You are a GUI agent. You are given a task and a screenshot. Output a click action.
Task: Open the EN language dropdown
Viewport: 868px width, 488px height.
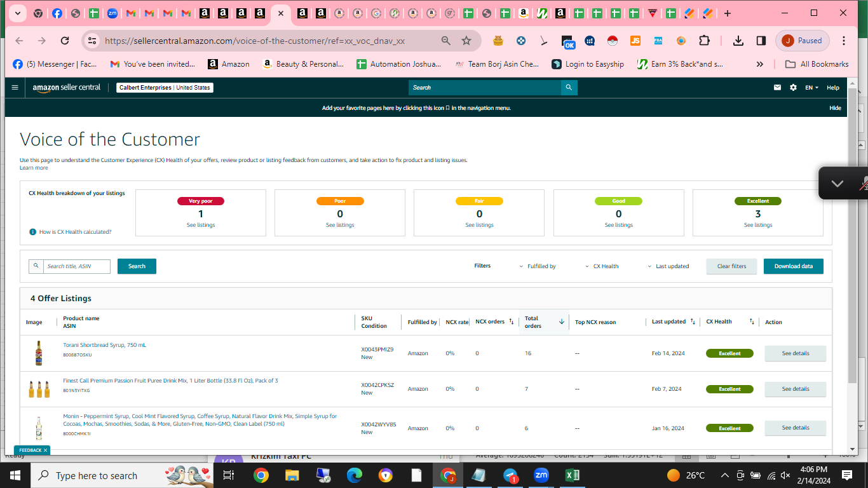click(x=812, y=88)
